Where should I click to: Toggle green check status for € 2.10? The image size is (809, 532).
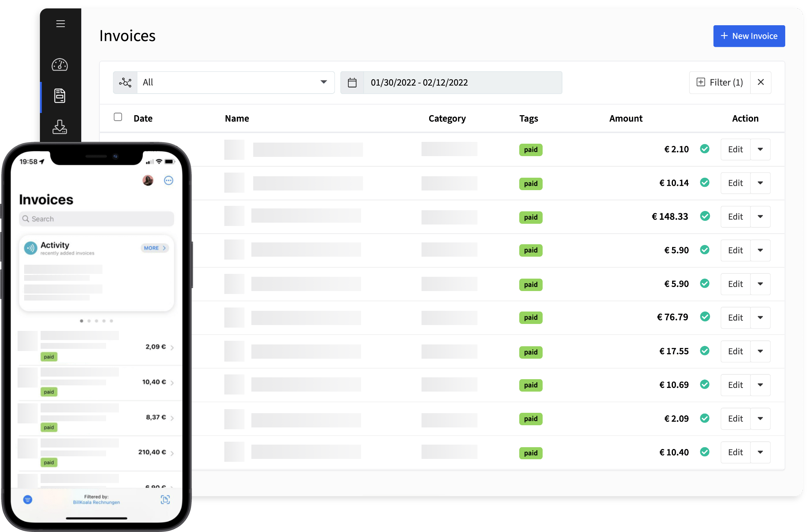pyautogui.click(x=705, y=149)
